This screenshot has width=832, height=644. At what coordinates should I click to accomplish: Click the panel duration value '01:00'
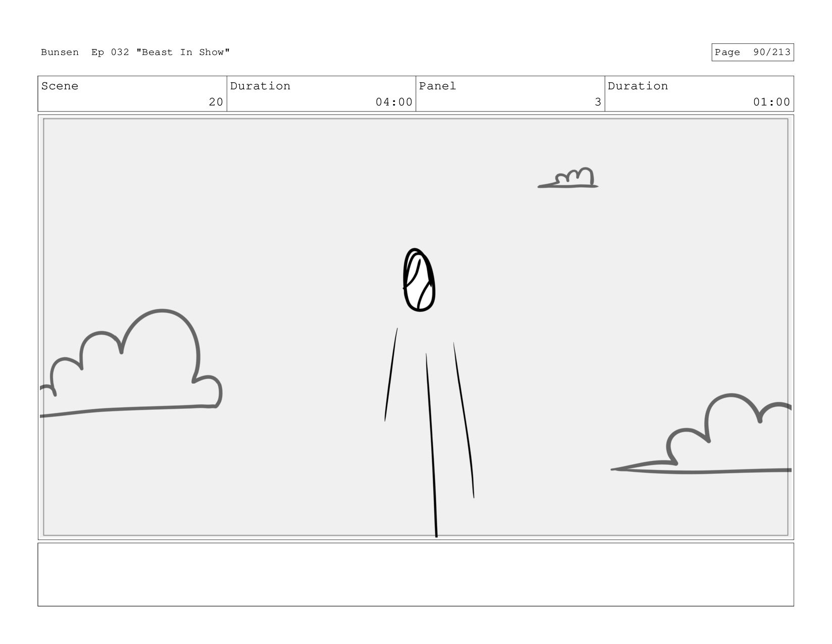point(771,102)
